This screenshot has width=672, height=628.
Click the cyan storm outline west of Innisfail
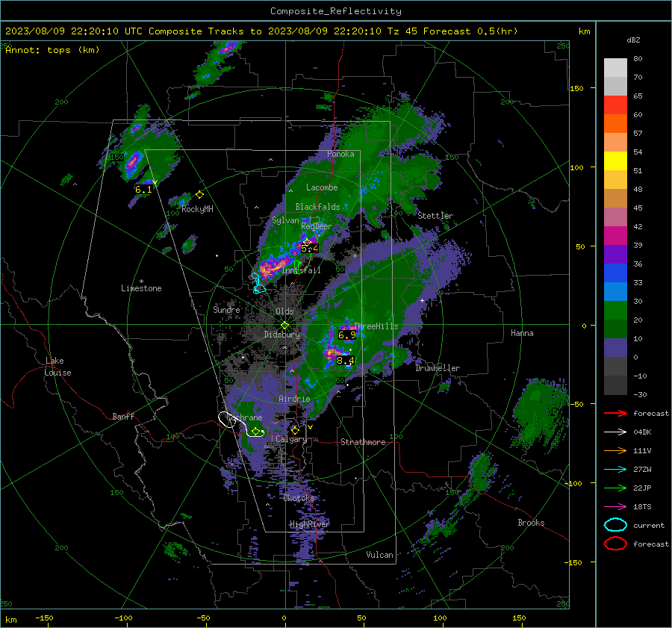258,284
